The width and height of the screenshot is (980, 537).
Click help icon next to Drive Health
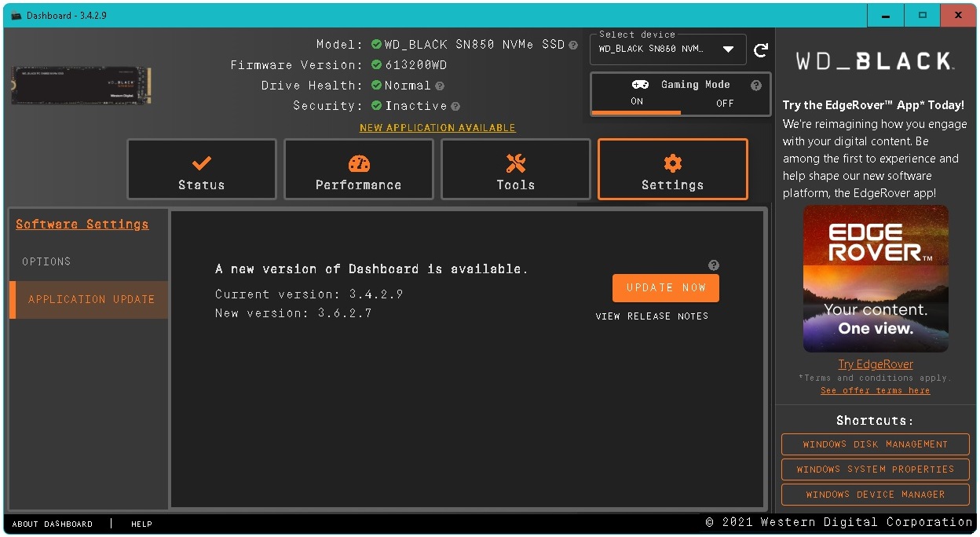click(x=440, y=86)
